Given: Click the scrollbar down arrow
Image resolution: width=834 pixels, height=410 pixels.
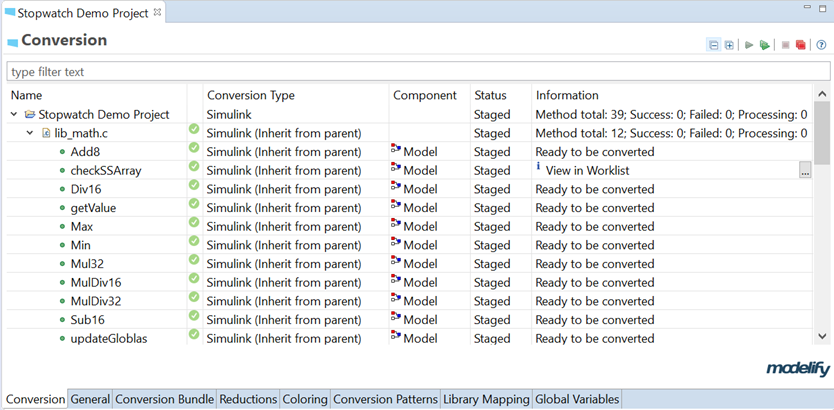Looking at the screenshot, I should (822, 336).
